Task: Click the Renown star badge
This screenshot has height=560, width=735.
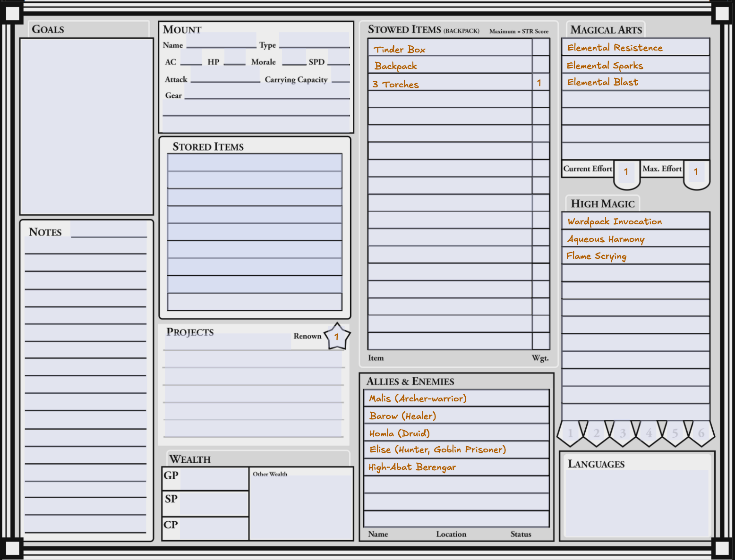Action: coord(337,337)
